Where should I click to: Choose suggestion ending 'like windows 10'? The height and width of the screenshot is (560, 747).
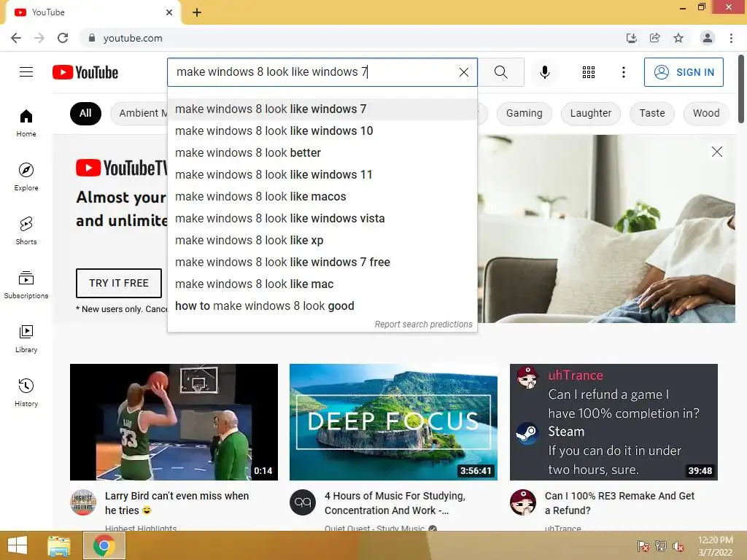(322, 131)
